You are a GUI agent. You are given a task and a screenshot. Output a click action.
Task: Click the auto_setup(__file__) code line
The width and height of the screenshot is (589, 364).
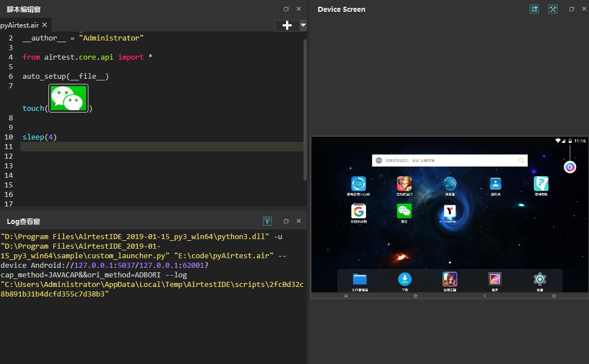66,76
